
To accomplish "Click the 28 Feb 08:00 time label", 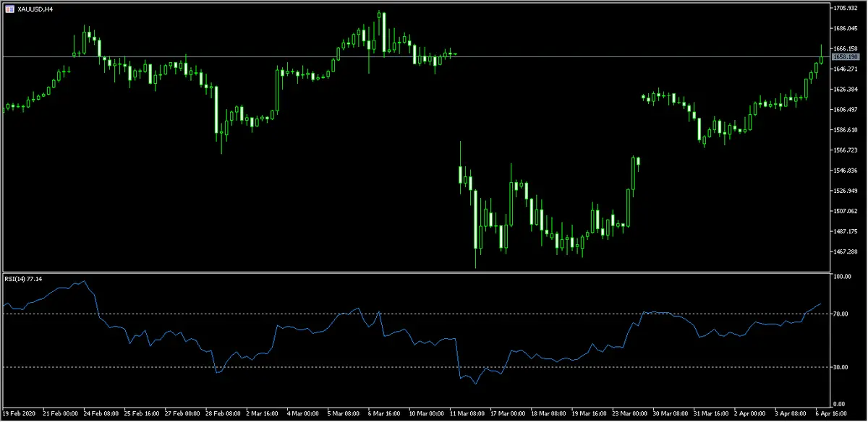I will coord(224,414).
